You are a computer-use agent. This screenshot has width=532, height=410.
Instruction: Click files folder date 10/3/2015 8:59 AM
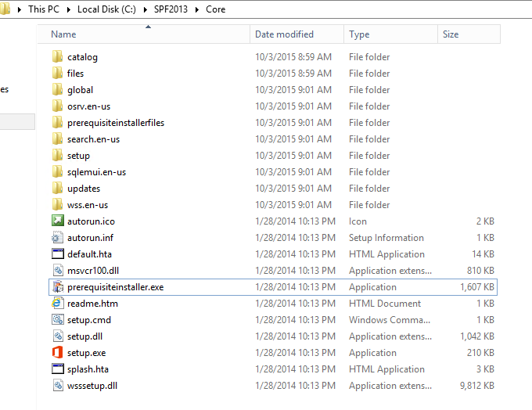pyautogui.click(x=293, y=74)
